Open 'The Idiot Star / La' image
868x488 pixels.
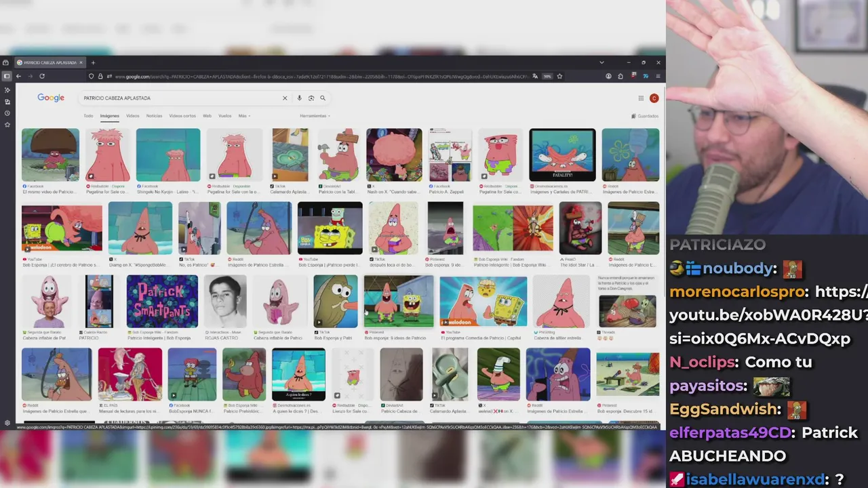point(580,228)
